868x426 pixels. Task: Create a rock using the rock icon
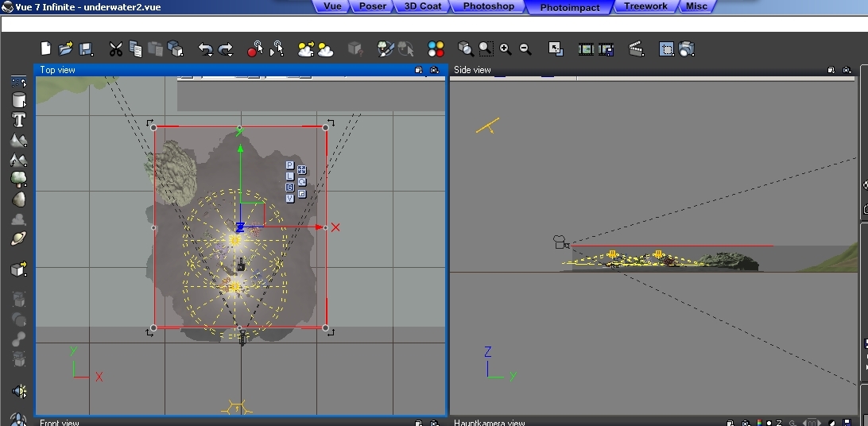[18, 199]
